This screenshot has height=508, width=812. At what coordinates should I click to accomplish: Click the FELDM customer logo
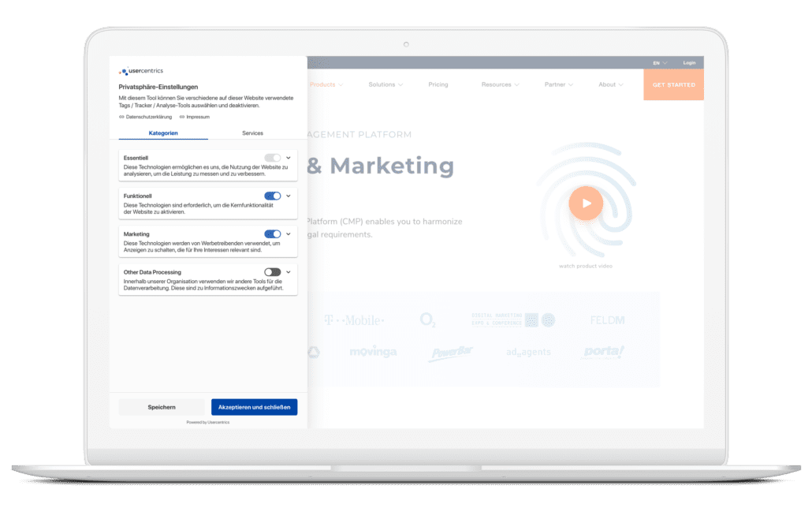(608, 320)
